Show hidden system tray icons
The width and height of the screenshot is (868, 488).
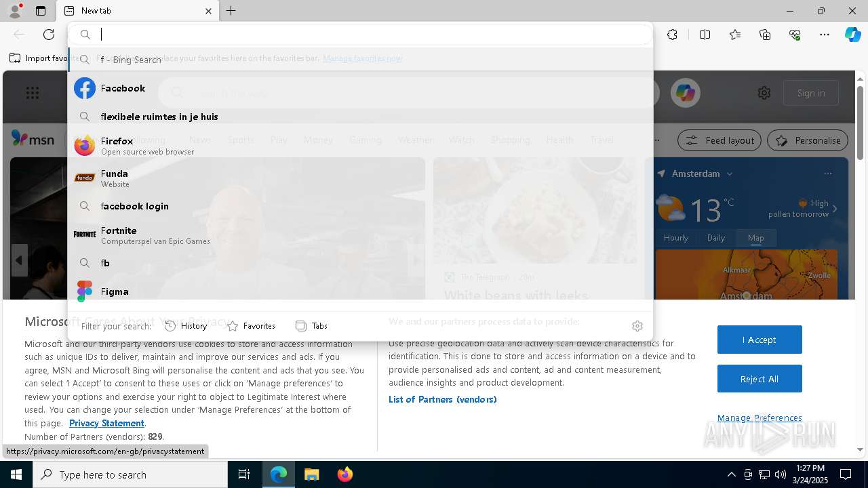[x=731, y=474]
